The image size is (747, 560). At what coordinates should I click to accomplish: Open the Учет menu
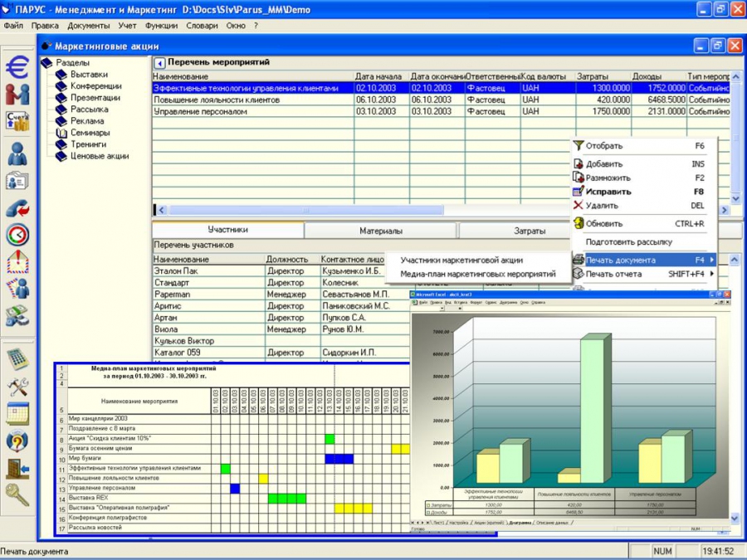coord(127,26)
